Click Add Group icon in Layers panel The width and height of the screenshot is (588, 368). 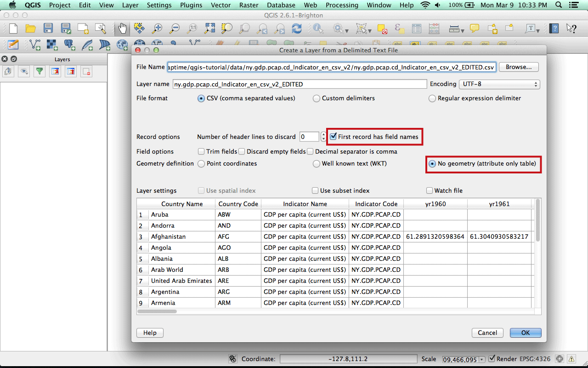coord(8,71)
